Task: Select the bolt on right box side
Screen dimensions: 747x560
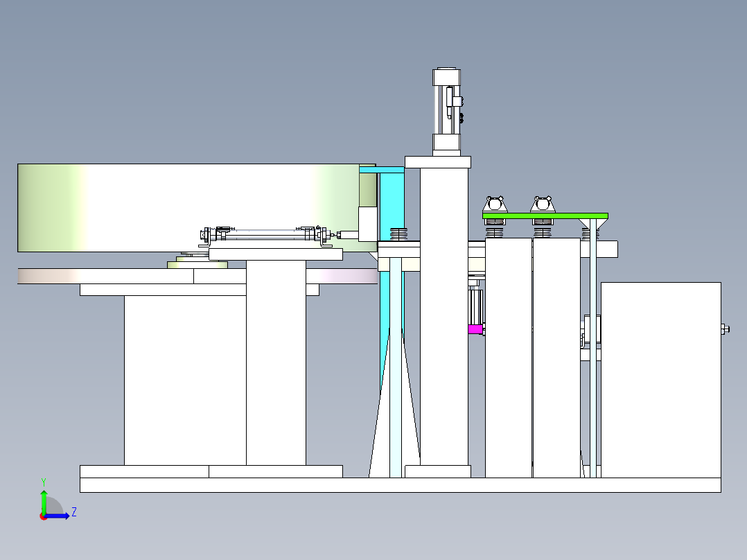Action: pos(725,329)
